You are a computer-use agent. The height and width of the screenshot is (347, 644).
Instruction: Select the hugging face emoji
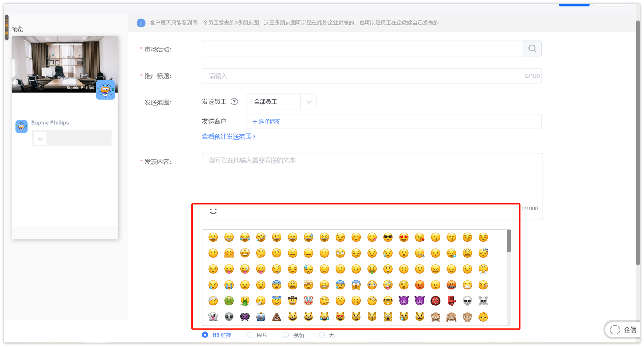(229, 253)
